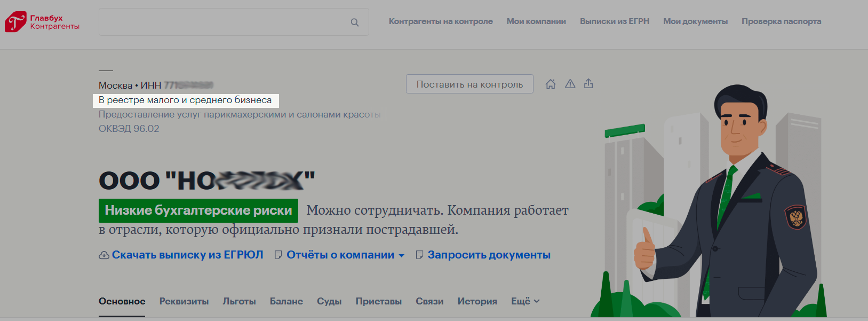This screenshot has height=321, width=868.
Task: Click the Запросить документы link
Action: click(489, 255)
